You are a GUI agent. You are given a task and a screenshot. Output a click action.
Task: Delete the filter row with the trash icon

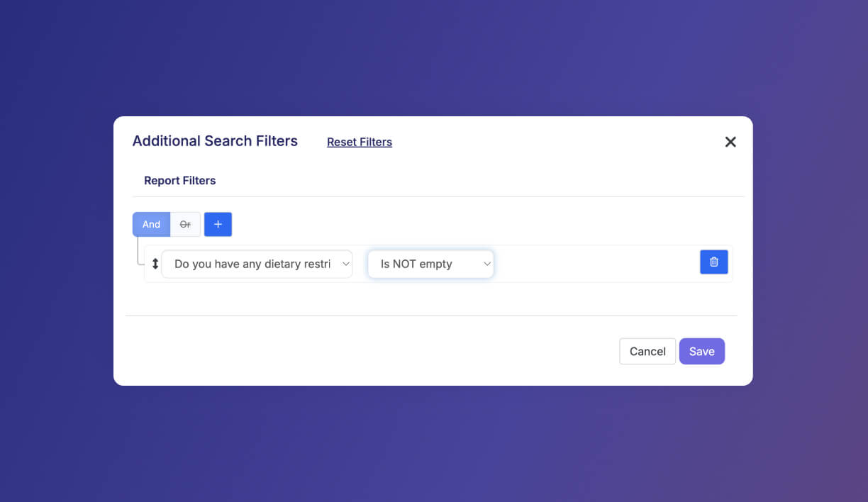[x=713, y=262]
